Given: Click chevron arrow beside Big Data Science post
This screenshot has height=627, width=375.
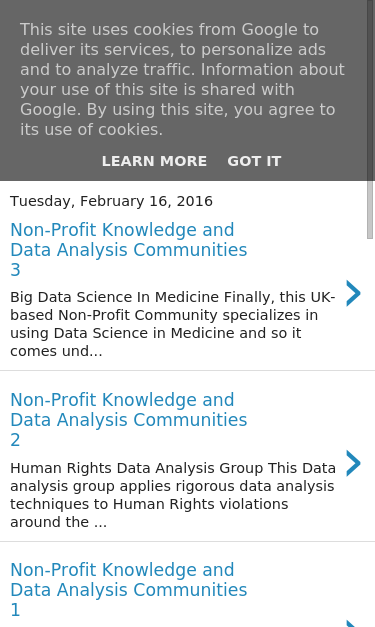Looking at the screenshot, I should coord(353,294).
